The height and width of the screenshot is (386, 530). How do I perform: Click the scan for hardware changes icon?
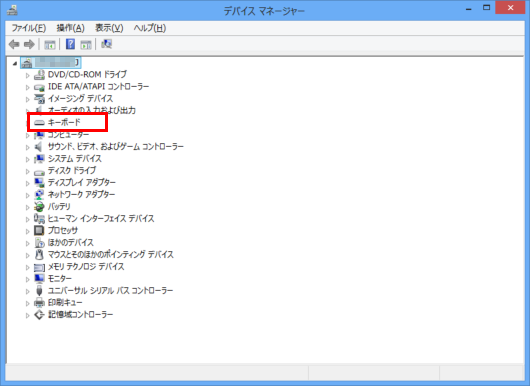coord(106,44)
